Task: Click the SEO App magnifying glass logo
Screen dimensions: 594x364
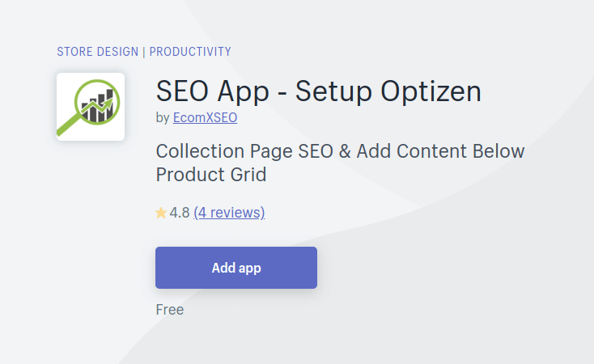Action: 91,107
